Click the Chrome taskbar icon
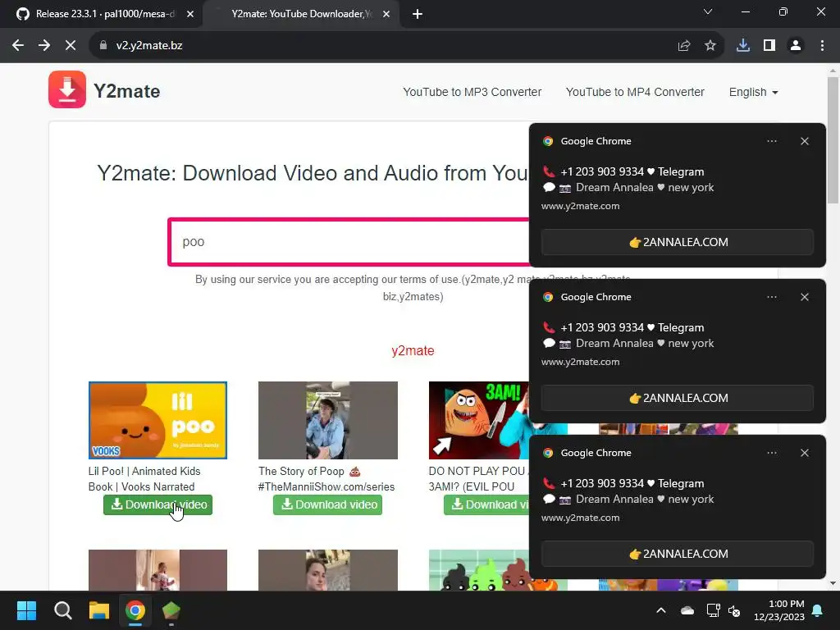 [135, 610]
